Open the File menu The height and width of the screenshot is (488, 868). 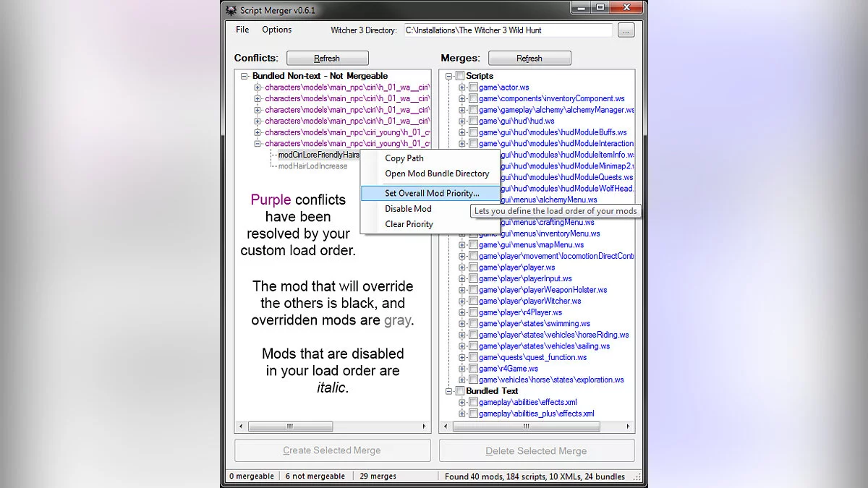pos(242,30)
